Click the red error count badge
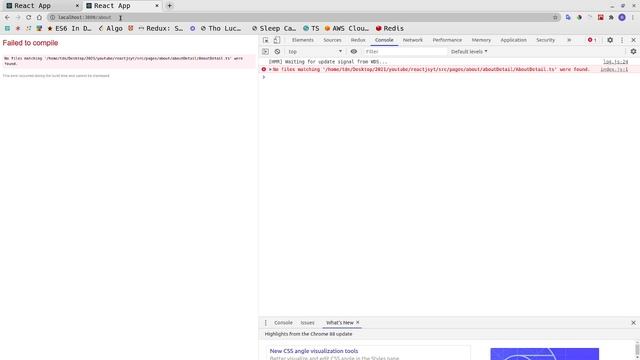The height and width of the screenshot is (360, 640). (592, 40)
